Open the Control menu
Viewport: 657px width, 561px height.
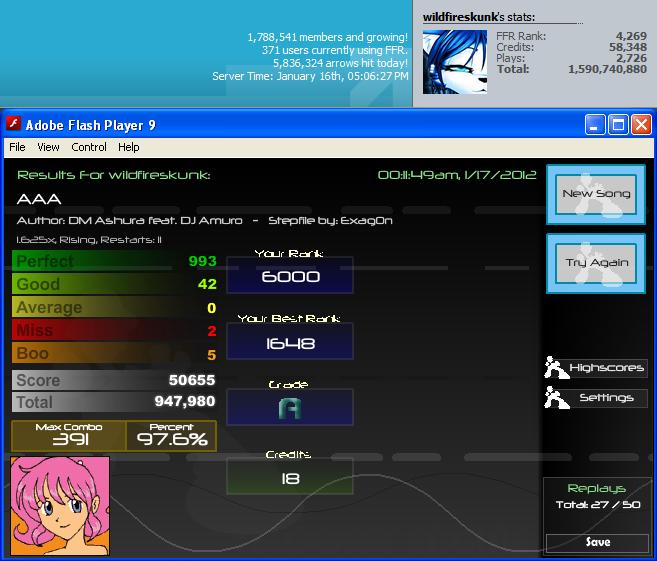(x=89, y=147)
